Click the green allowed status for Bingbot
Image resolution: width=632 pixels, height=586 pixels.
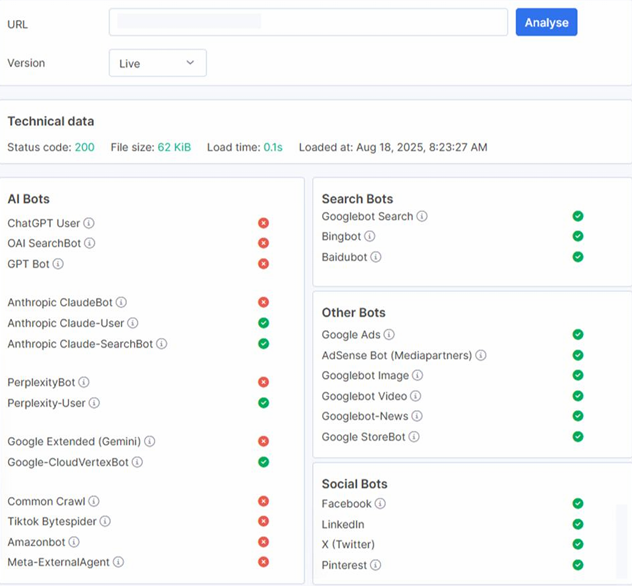[578, 236]
